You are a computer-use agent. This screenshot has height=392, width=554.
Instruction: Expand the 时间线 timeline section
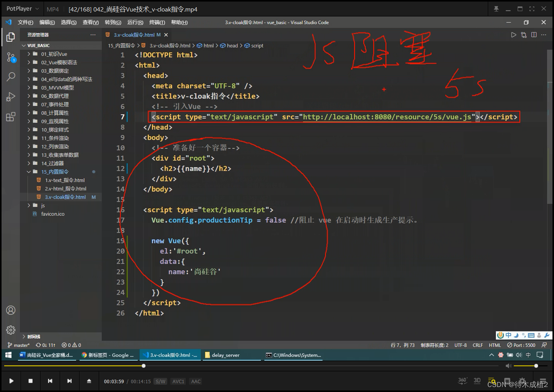point(61,337)
